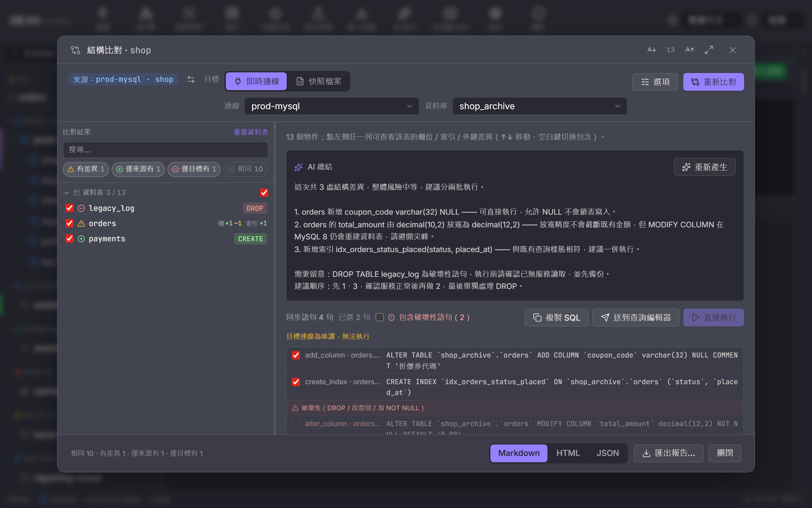
Task: Click the 匯出報告… button
Action: [x=668, y=453]
